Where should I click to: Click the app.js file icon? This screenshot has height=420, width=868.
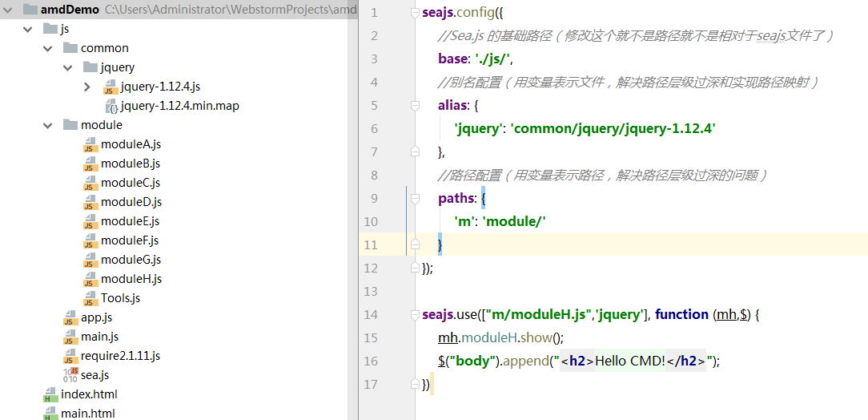(70, 317)
